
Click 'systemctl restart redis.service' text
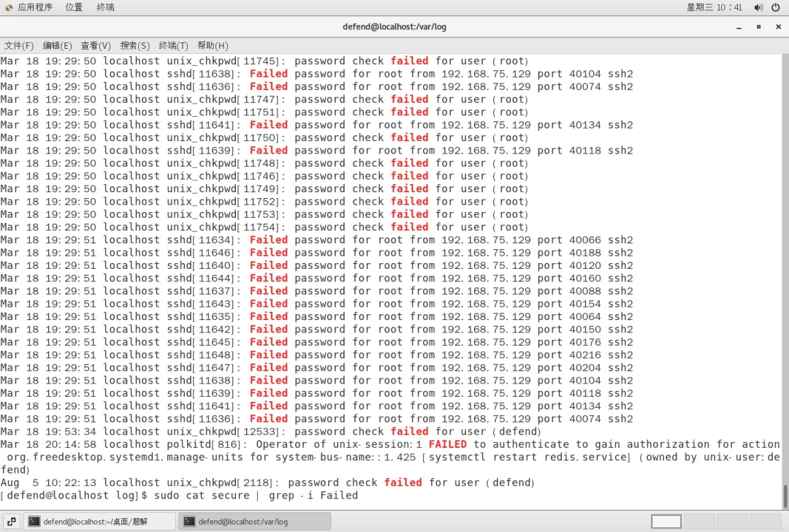pos(526,457)
